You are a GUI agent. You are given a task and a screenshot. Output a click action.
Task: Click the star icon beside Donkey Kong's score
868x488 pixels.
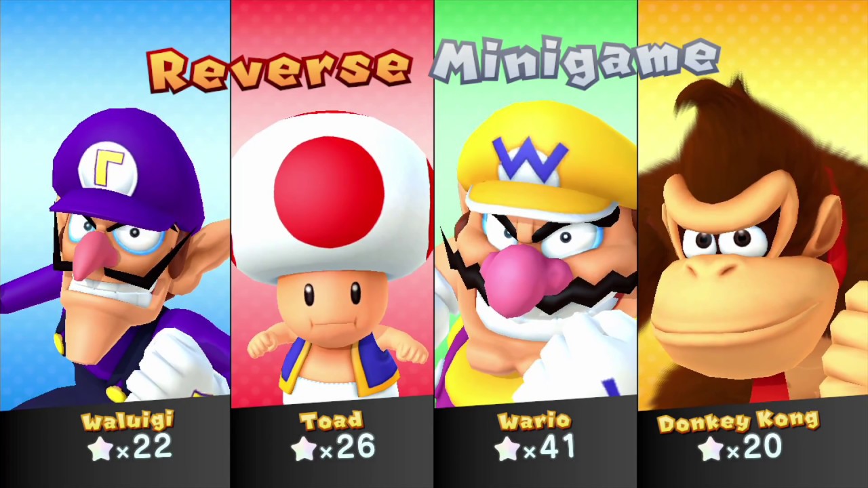(711, 449)
